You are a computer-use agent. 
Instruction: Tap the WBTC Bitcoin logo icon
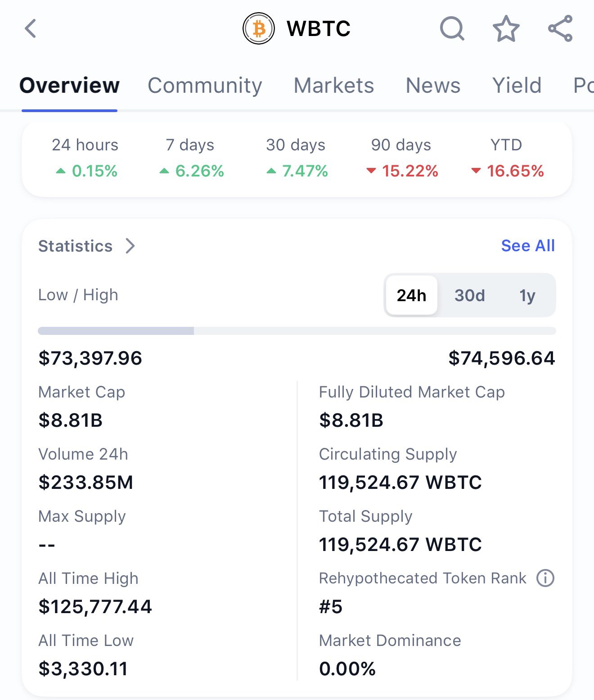(x=258, y=29)
